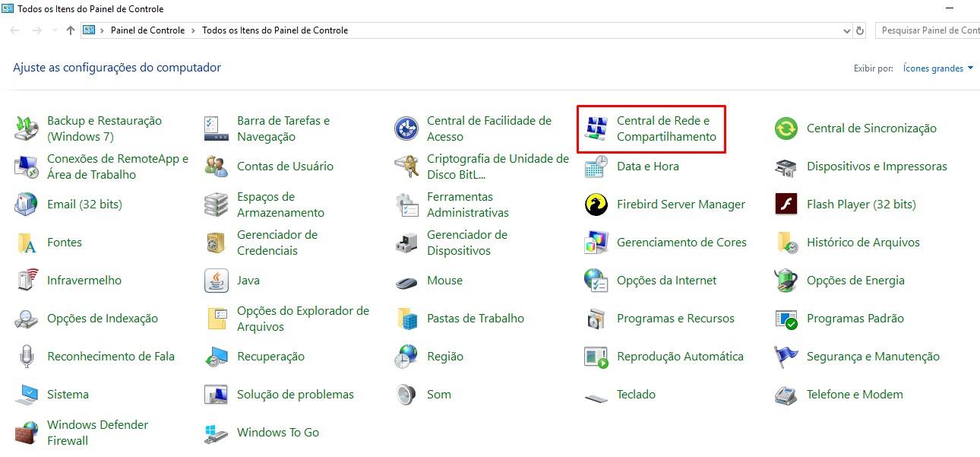Screen dimensions: 980x457
Task: Click the Fontes folder icon
Action: pyautogui.click(x=27, y=243)
